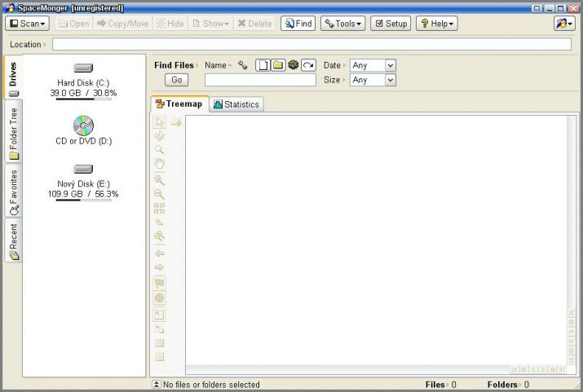The image size is (583, 392).
Task: Click 'No files or folders selected' status text
Action: (211, 385)
